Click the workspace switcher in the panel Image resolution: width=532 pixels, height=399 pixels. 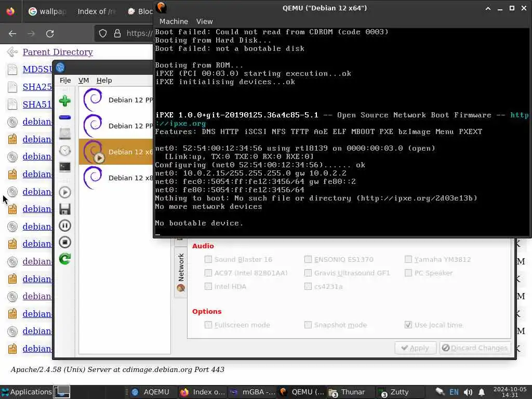pyautogui.click(x=62, y=392)
